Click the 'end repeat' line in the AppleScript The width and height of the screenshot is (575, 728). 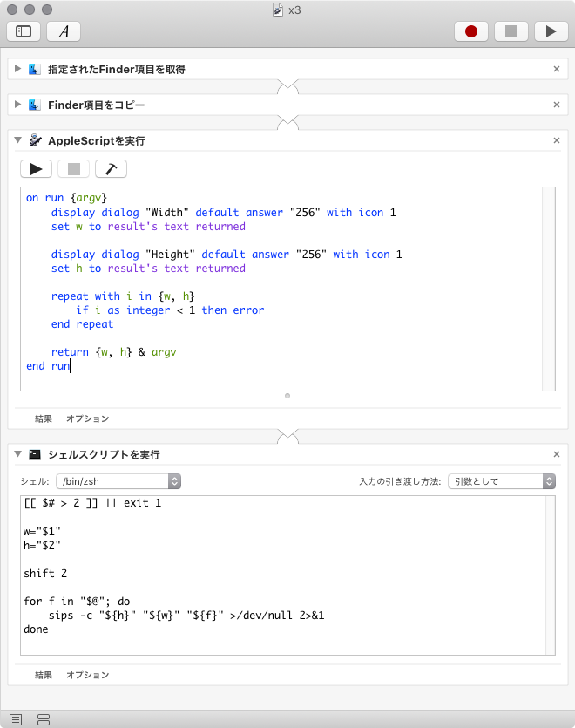(x=82, y=324)
